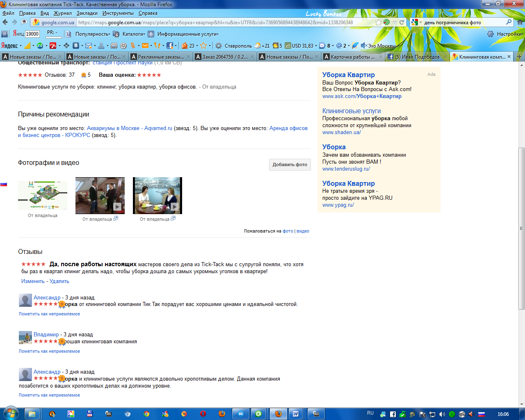
Task: Click the Изменить link under your review
Action: (x=33, y=281)
